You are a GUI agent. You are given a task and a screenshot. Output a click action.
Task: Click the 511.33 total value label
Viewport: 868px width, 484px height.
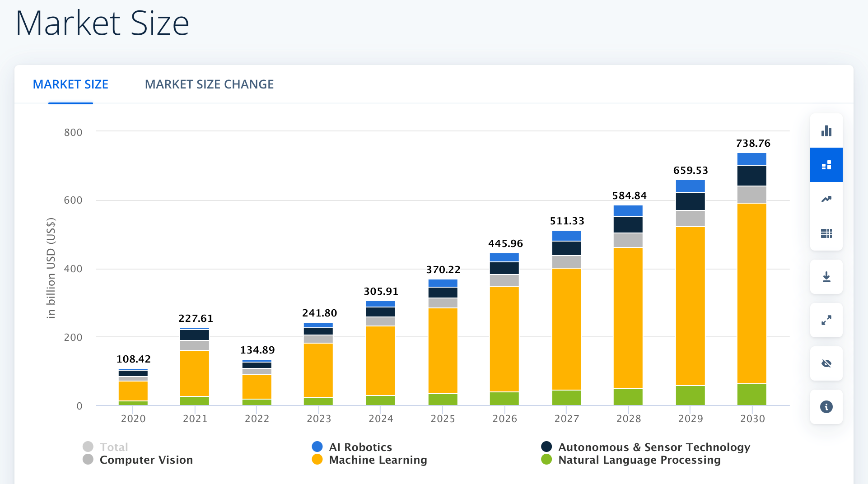[x=567, y=221]
